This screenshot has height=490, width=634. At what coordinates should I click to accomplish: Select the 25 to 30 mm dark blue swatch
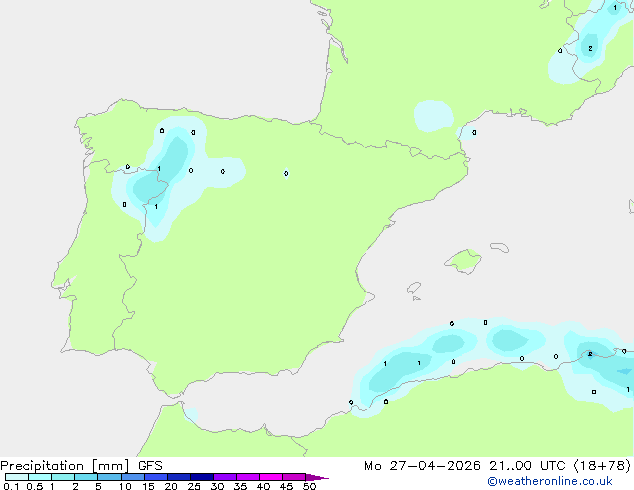201,477
